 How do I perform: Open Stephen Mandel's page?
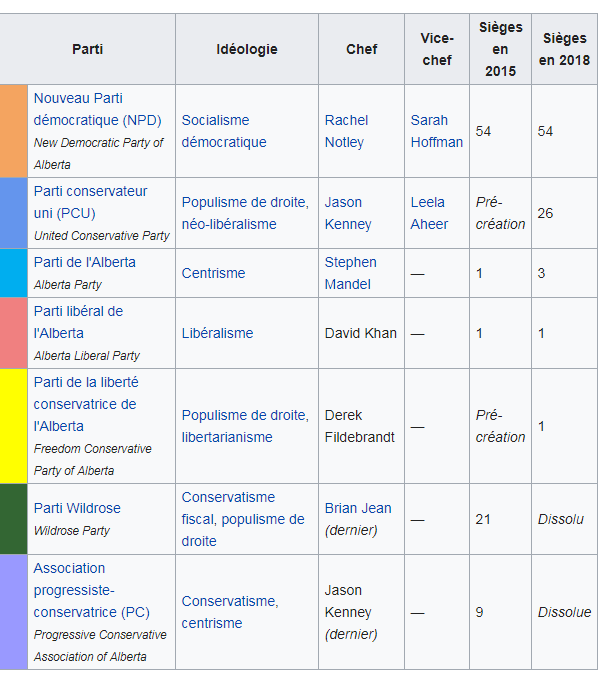click(x=350, y=273)
